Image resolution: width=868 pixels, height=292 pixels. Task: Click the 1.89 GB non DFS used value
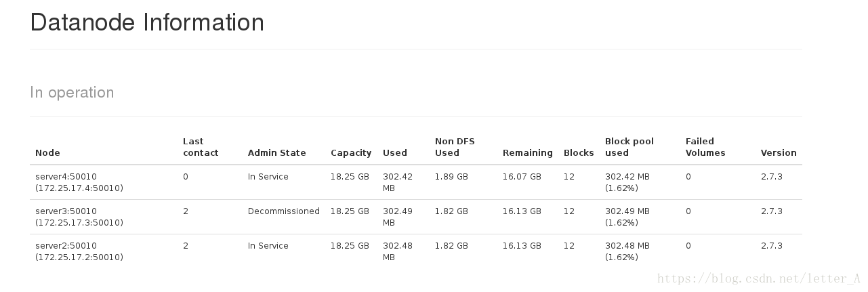(451, 177)
